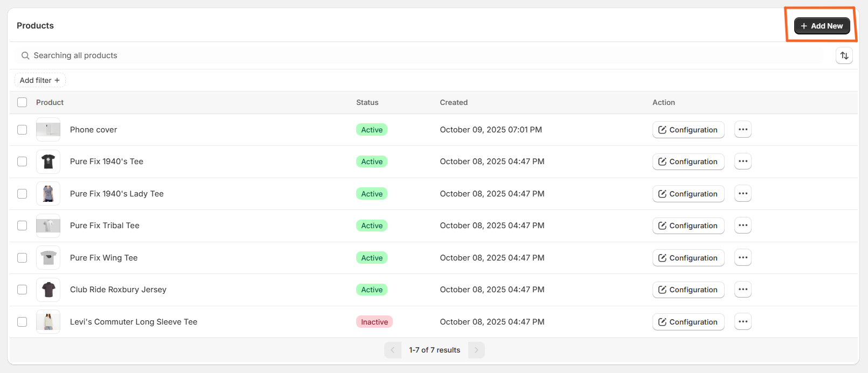Screen dimensions: 868x373
Task: Expand options menu for Club Ride Roxbury Jersey
Action: [x=742, y=290]
